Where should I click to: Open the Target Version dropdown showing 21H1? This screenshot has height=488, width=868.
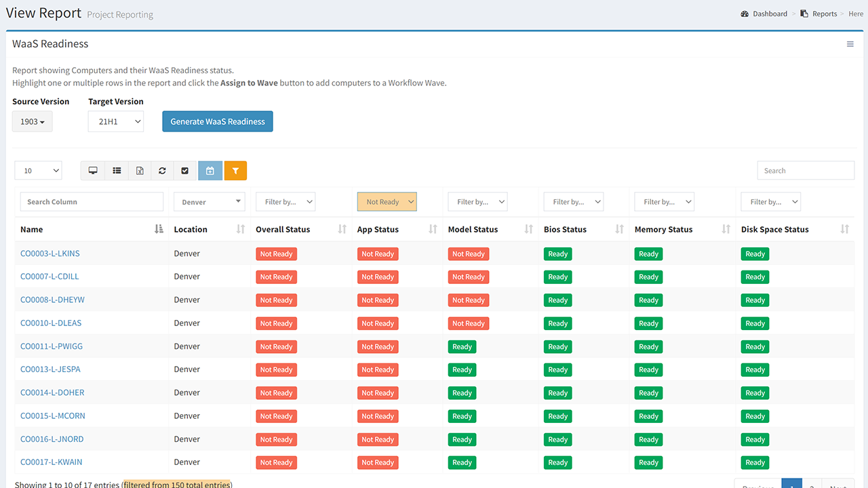[115, 121]
